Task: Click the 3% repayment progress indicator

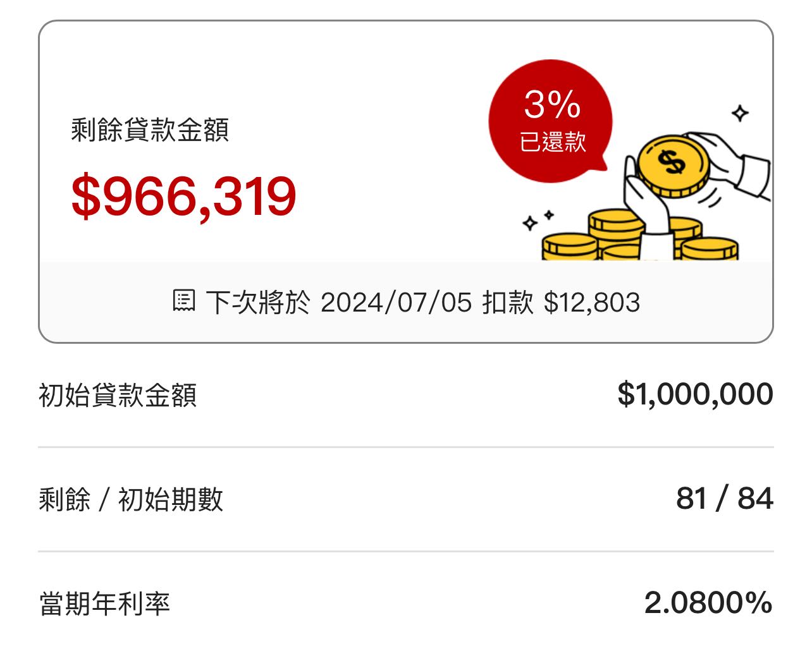Action: click(x=552, y=104)
